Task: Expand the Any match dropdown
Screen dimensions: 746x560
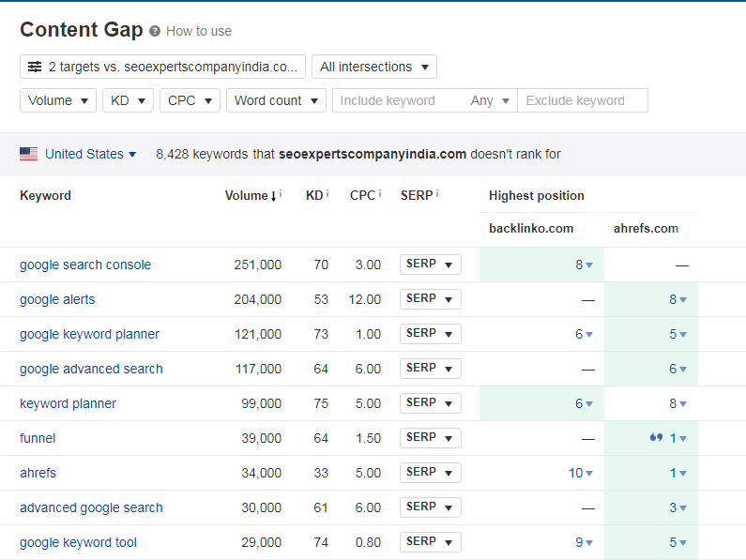Action: 490,100
